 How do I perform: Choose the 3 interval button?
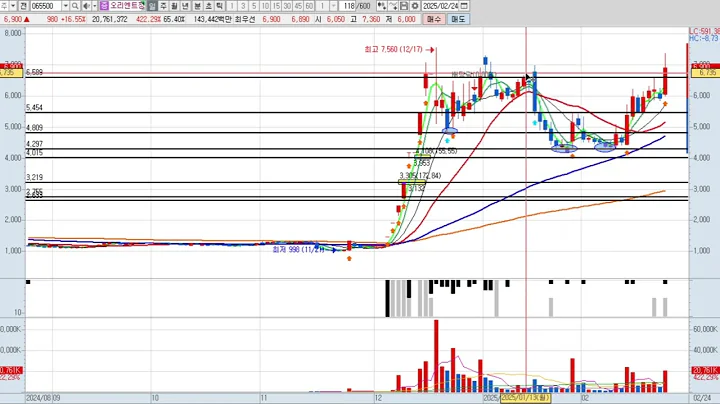pyautogui.click(x=243, y=6)
